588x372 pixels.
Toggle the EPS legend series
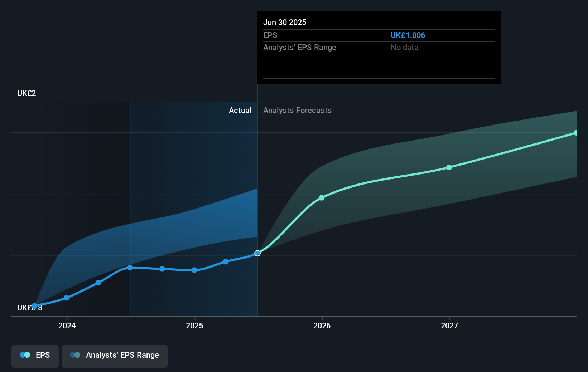35,355
